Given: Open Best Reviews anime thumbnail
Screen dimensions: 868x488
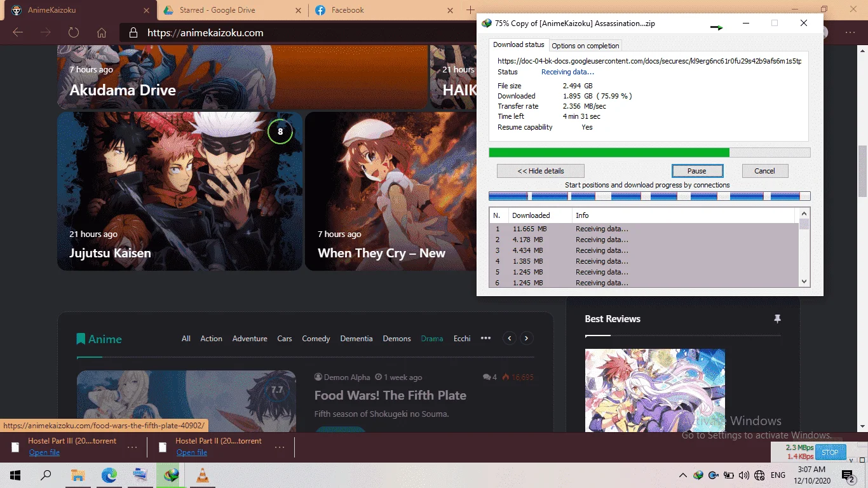Looking at the screenshot, I should (654, 390).
